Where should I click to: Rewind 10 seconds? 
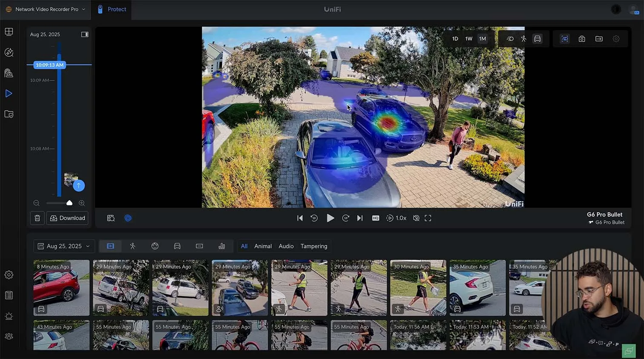[x=314, y=218]
